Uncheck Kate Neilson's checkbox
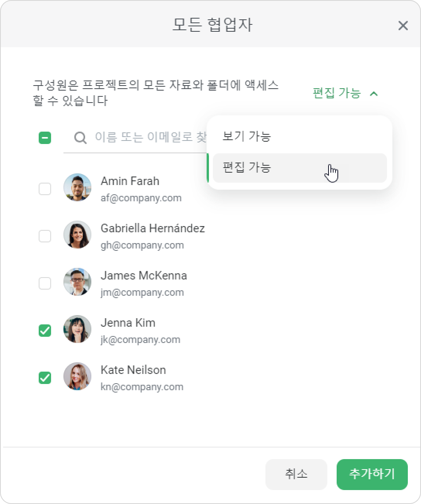This screenshot has width=421, height=504. pos(45,378)
